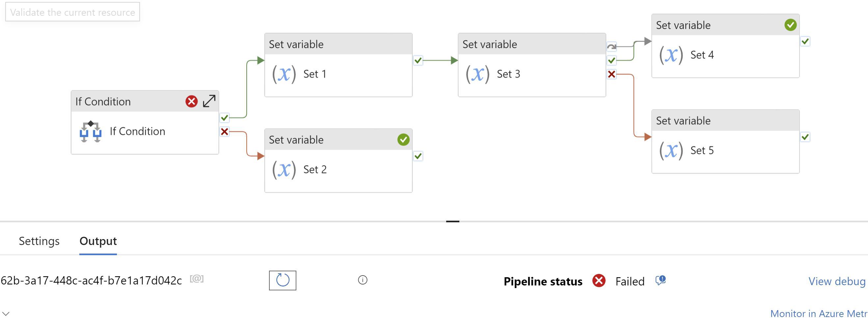This screenshot has height=318, width=868.
Task: Click Set 3 failure output connector
Action: click(611, 74)
